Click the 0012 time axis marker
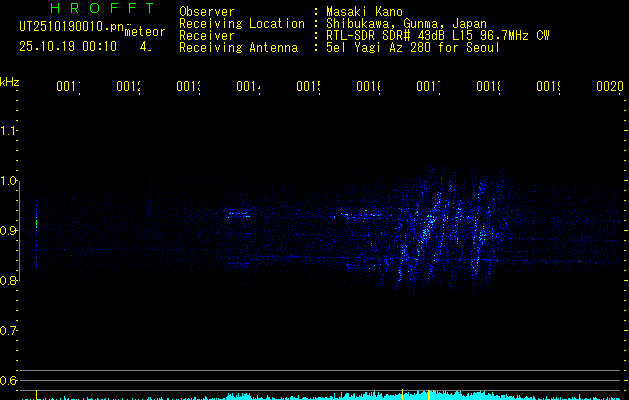 [128, 86]
